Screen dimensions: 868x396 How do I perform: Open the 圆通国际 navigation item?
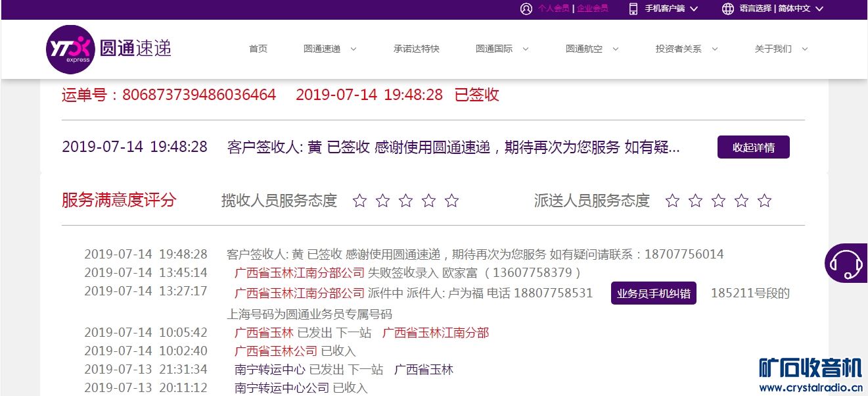point(494,49)
